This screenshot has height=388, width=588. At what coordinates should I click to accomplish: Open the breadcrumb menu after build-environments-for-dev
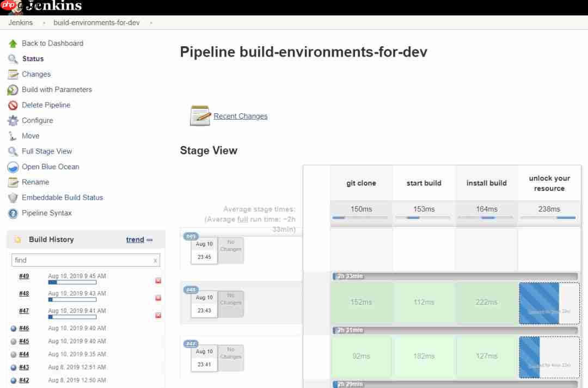[x=151, y=23]
